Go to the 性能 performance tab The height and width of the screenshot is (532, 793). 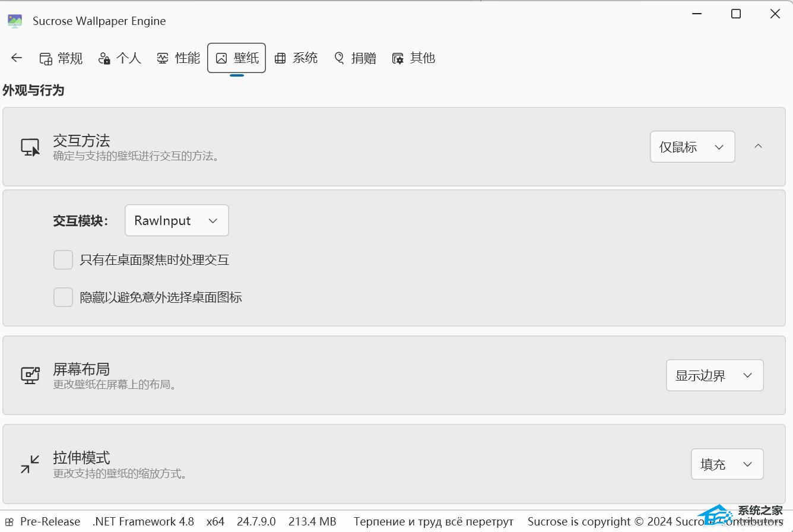pos(178,58)
